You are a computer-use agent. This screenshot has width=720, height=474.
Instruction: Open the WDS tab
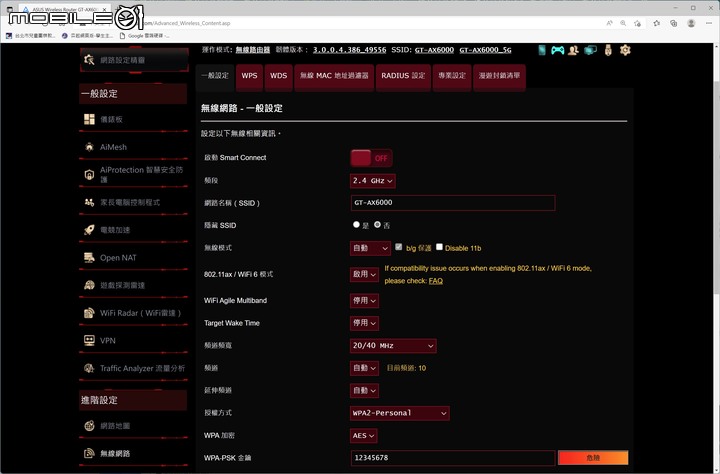tap(278, 77)
